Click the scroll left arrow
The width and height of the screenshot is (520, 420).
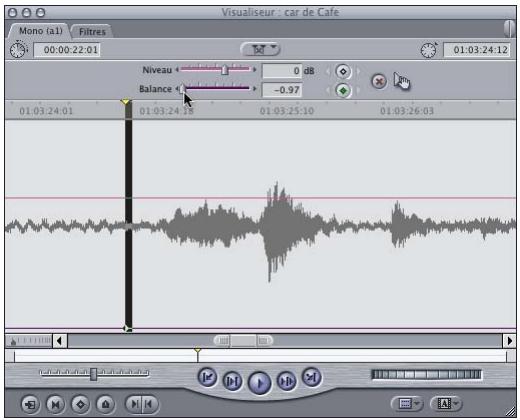tap(60, 341)
